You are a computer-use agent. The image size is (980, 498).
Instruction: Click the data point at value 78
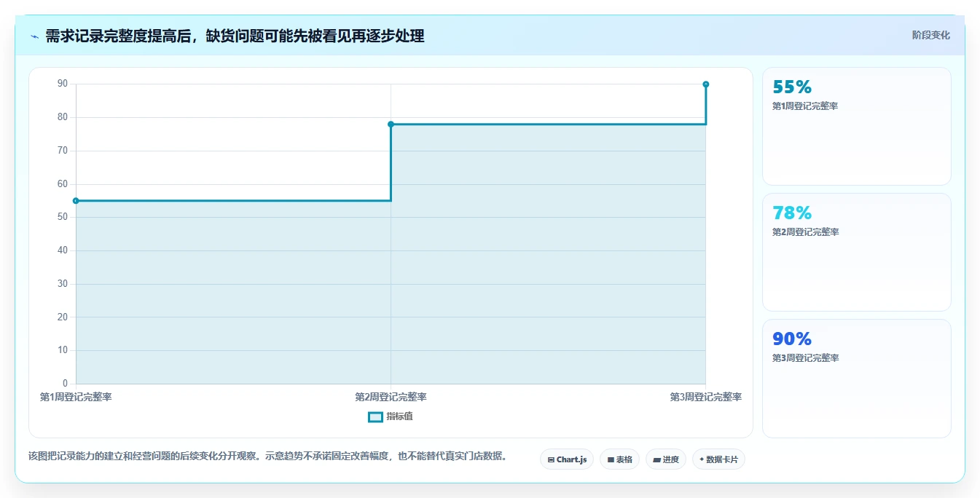[391, 124]
